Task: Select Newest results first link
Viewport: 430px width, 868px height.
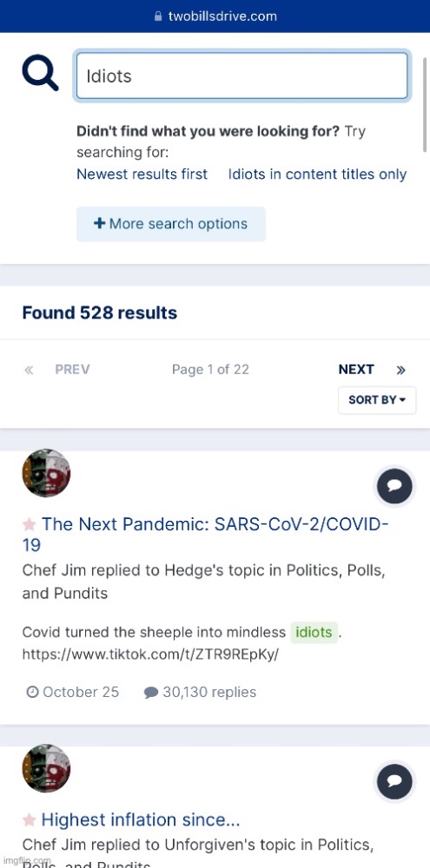Action: coord(142,174)
